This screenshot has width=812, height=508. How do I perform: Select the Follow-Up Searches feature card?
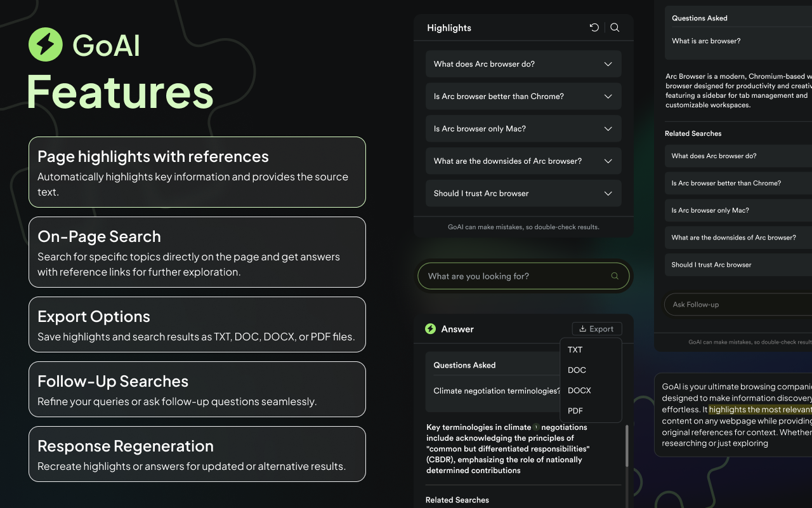coord(197,389)
